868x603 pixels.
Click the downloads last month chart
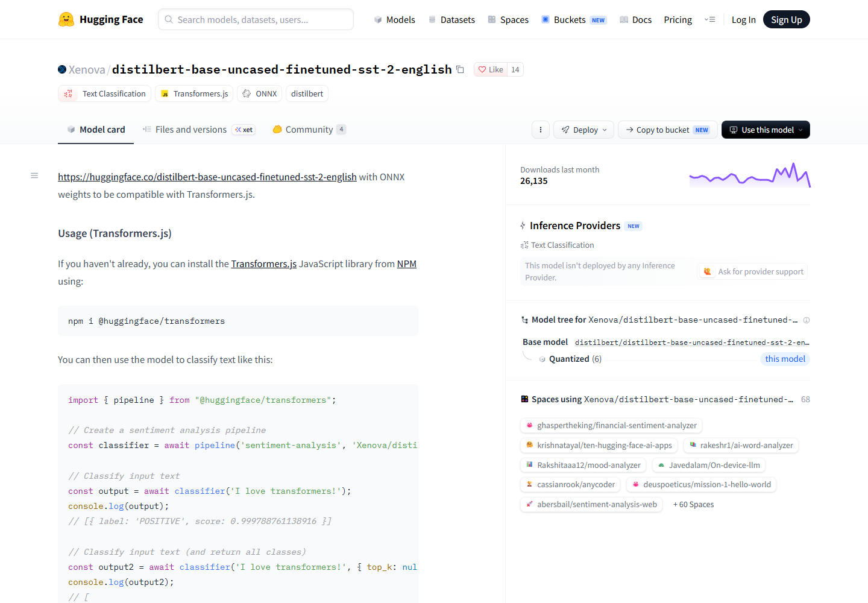[x=750, y=175]
